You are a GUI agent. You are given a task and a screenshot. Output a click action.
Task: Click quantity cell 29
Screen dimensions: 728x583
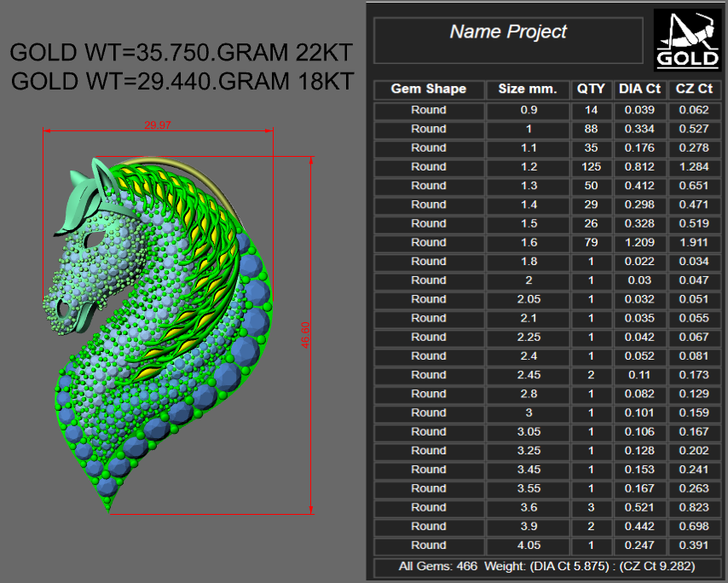(591, 205)
